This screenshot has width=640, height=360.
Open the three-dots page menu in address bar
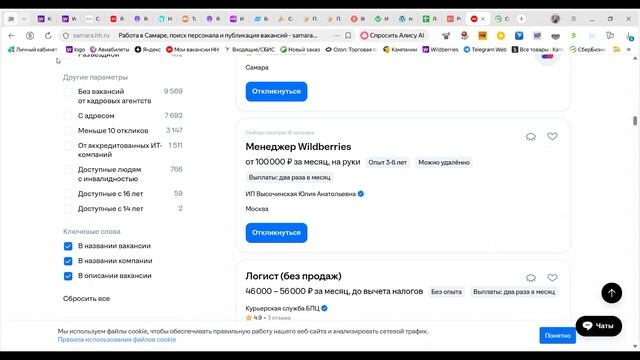(x=336, y=36)
